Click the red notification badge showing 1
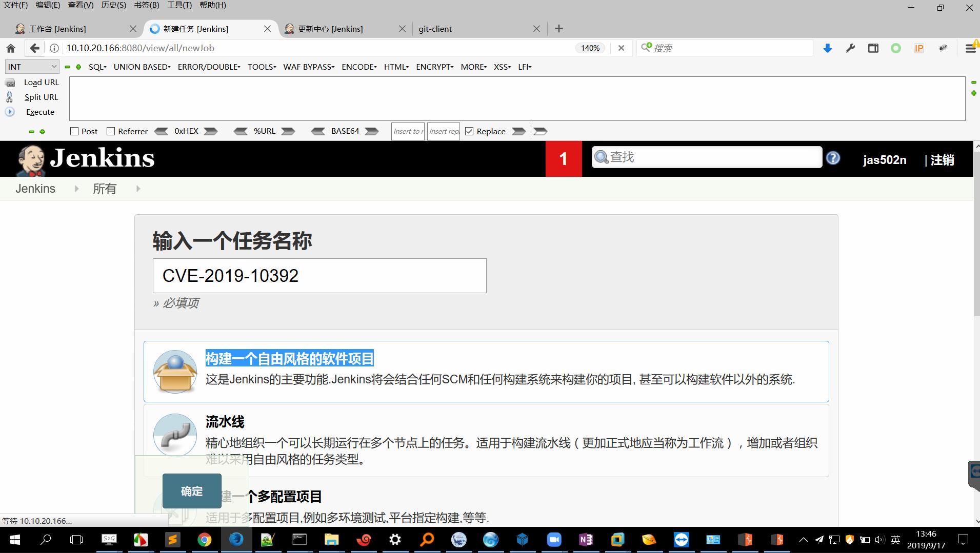980x553 pixels. coord(564,159)
